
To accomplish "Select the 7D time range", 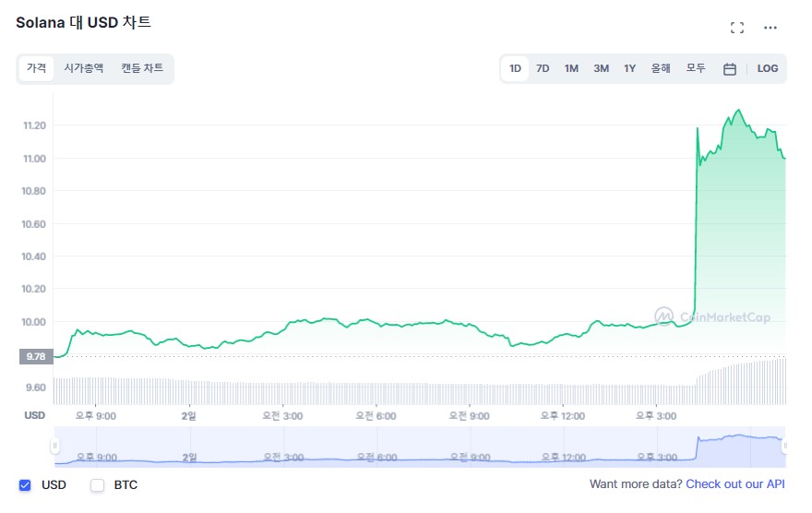I will [543, 69].
